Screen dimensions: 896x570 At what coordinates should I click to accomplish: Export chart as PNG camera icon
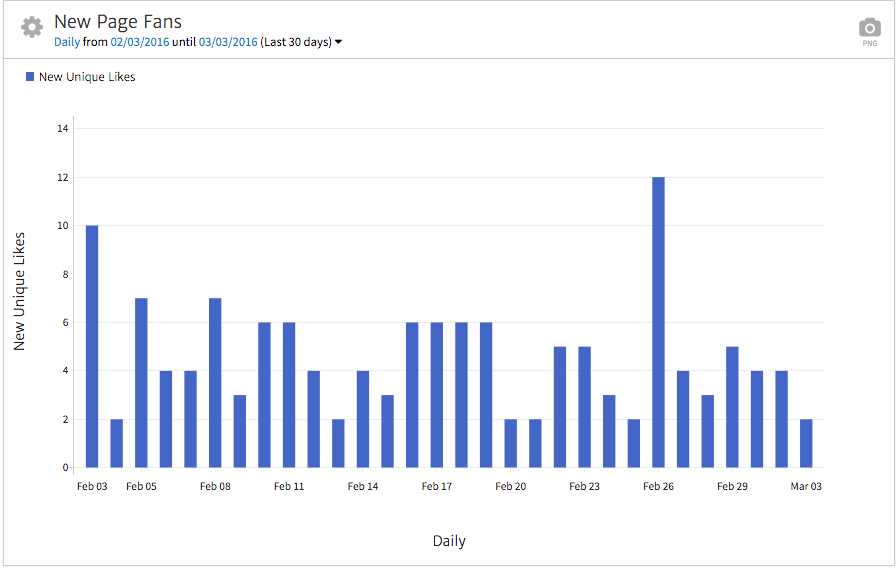pyautogui.click(x=869, y=29)
